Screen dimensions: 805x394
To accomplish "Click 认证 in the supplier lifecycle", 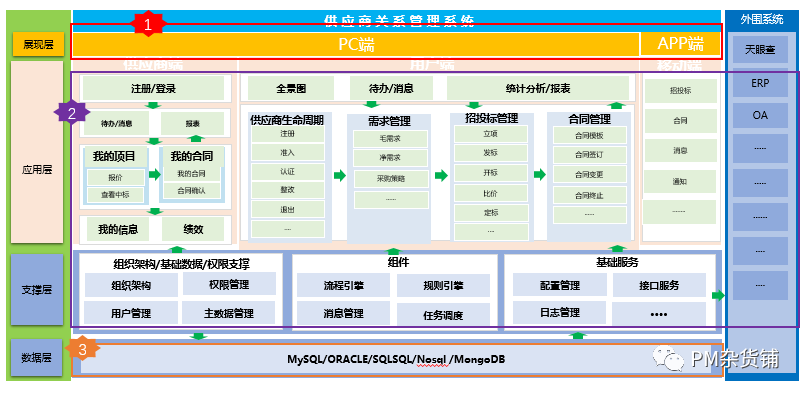I will [288, 172].
